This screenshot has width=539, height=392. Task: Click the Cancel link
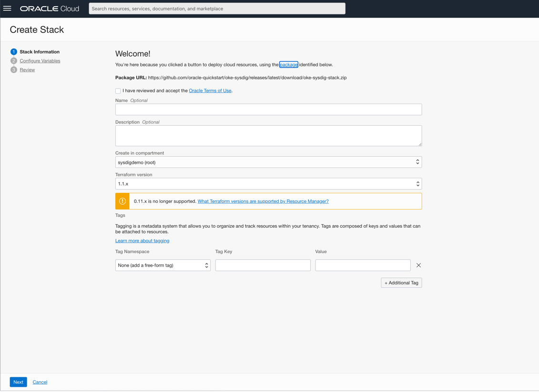(40, 382)
